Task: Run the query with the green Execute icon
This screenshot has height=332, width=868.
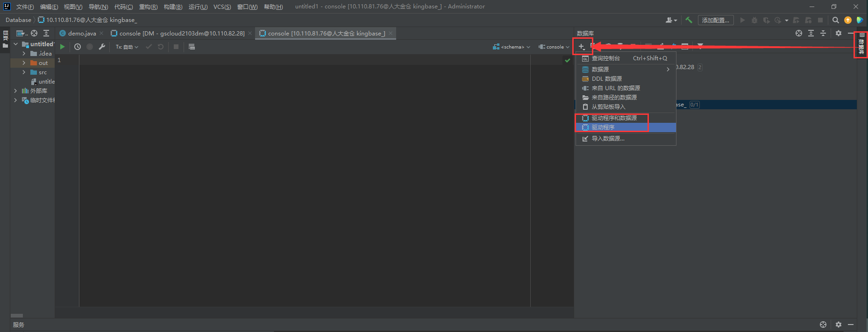Action: click(62, 47)
